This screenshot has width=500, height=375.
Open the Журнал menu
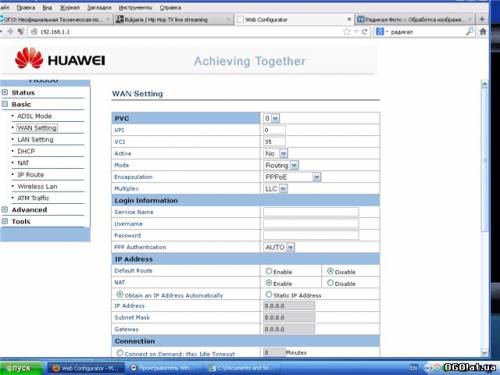[70, 7]
